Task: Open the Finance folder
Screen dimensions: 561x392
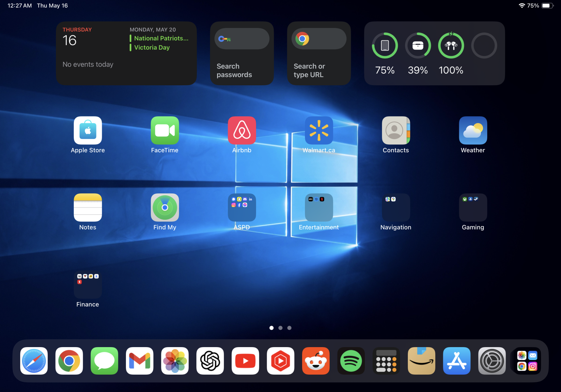Action: tap(88, 285)
